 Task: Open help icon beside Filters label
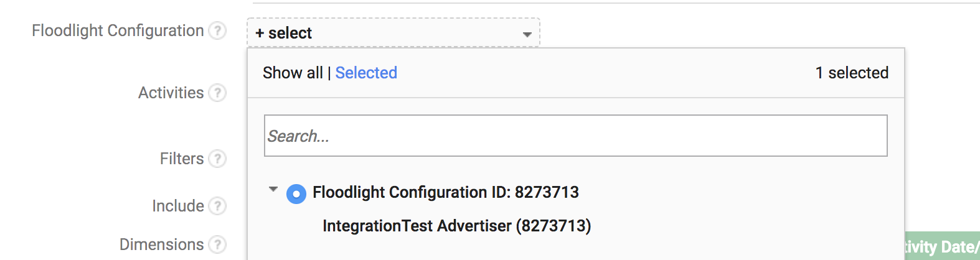(217, 159)
